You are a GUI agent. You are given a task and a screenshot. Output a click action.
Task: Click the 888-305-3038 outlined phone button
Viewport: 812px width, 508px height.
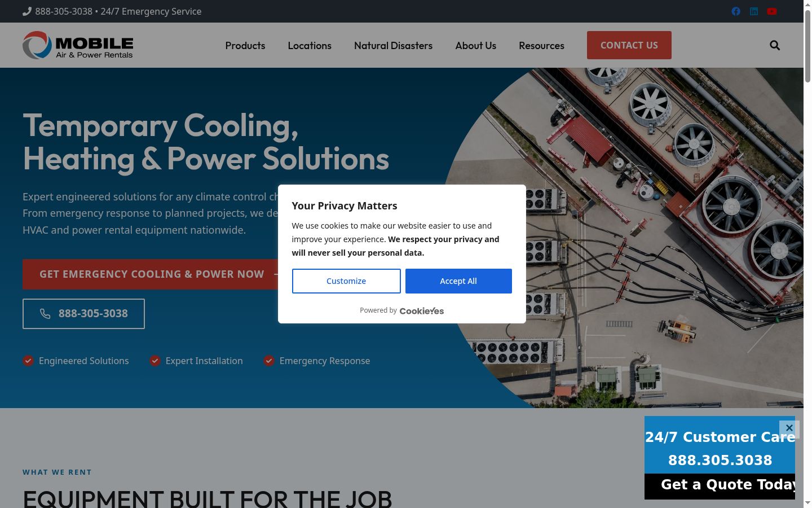(83, 314)
